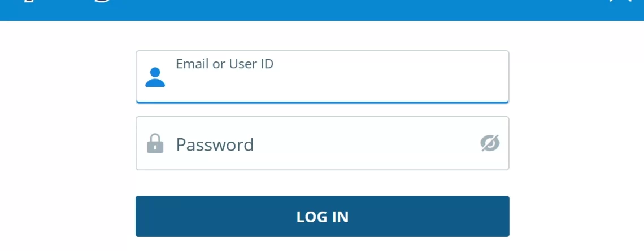The height and width of the screenshot is (251, 644).
Task: Click the "Email or User ID" label text
Action: coord(224,64)
